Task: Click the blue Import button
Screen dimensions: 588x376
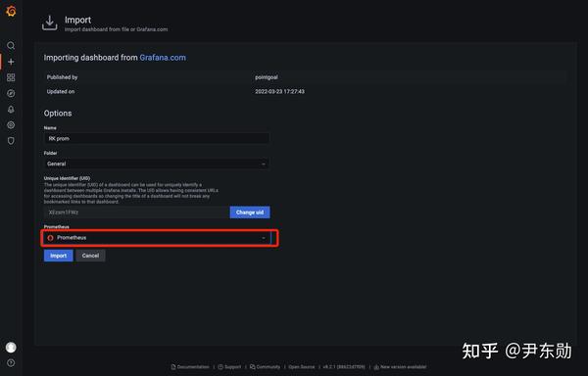Action: [58, 256]
